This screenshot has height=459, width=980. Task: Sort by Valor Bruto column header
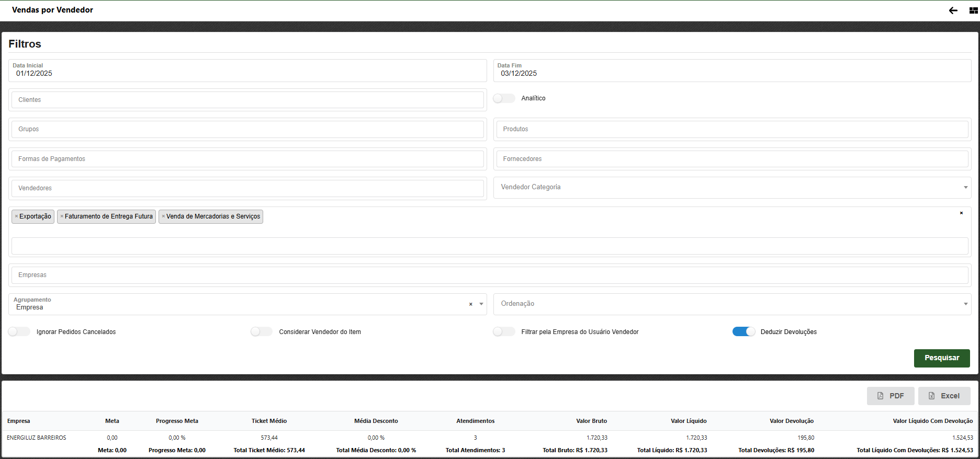[591, 421]
